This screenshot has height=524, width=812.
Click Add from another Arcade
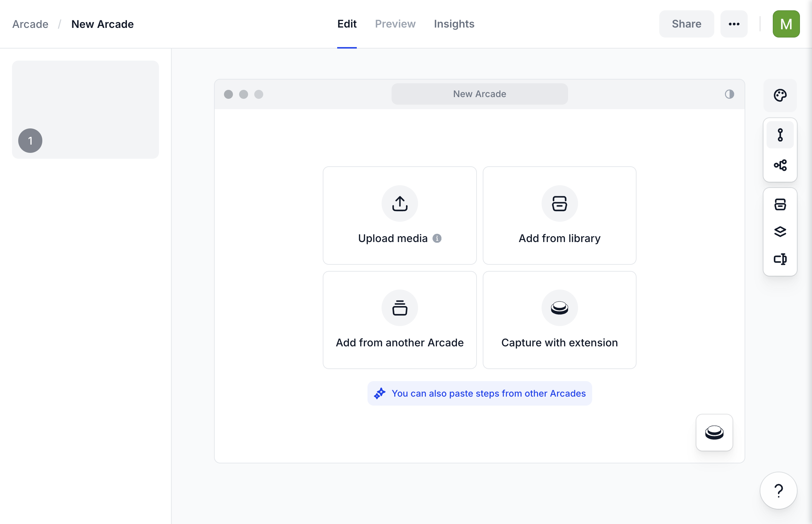(x=399, y=320)
